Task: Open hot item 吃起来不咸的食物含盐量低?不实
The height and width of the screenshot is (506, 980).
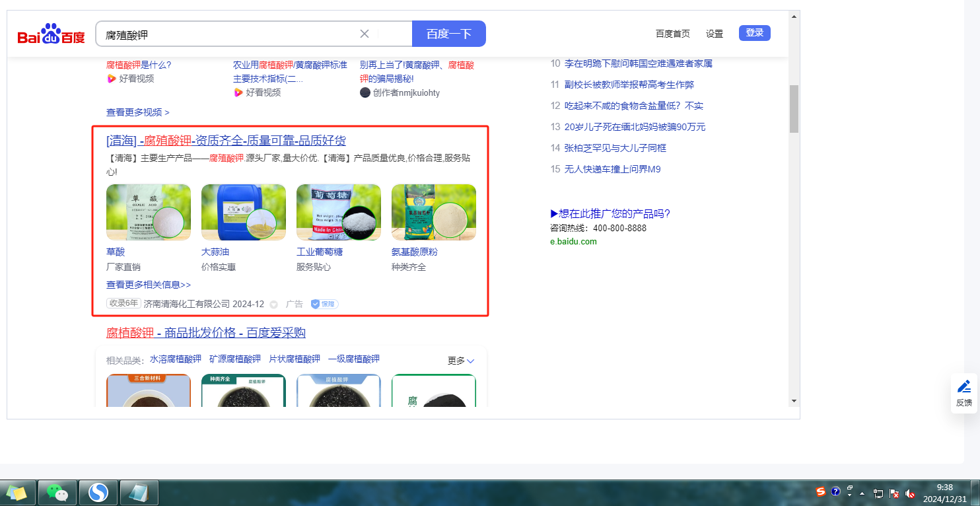Action: pyautogui.click(x=634, y=106)
